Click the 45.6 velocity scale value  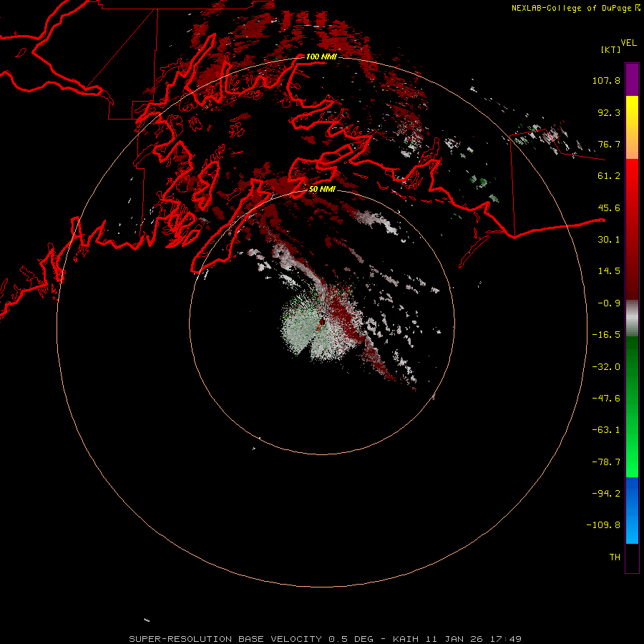click(x=609, y=208)
